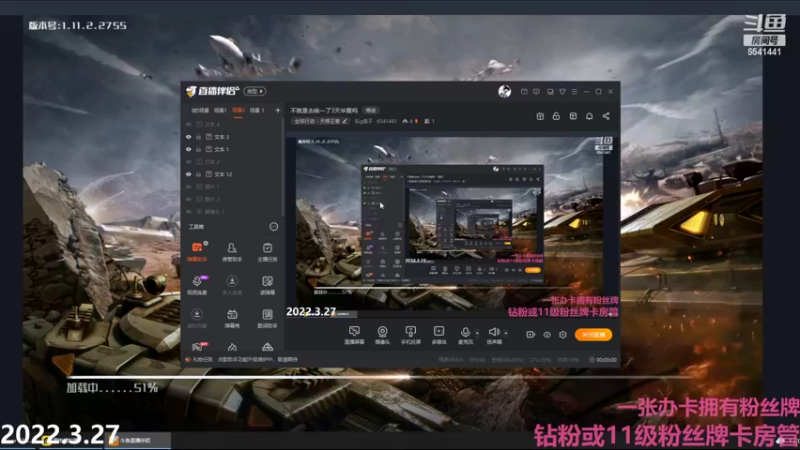The width and height of the screenshot is (800, 450).
Task: Switch to the first scene tab
Action: point(201,110)
